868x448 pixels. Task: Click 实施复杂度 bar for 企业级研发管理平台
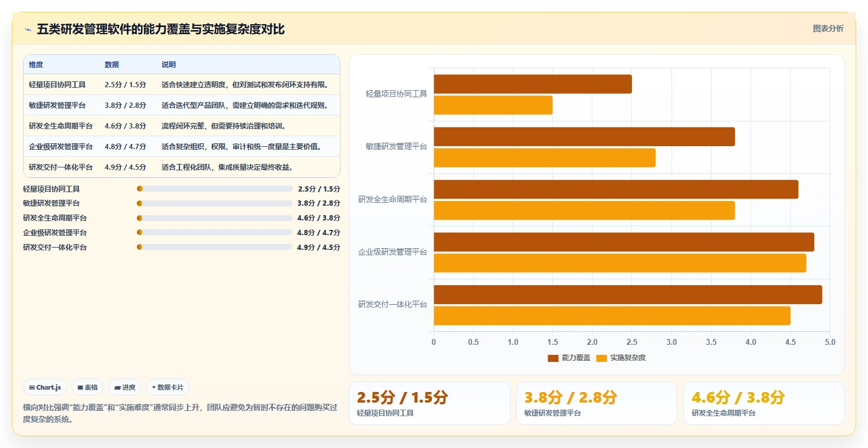click(x=620, y=263)
